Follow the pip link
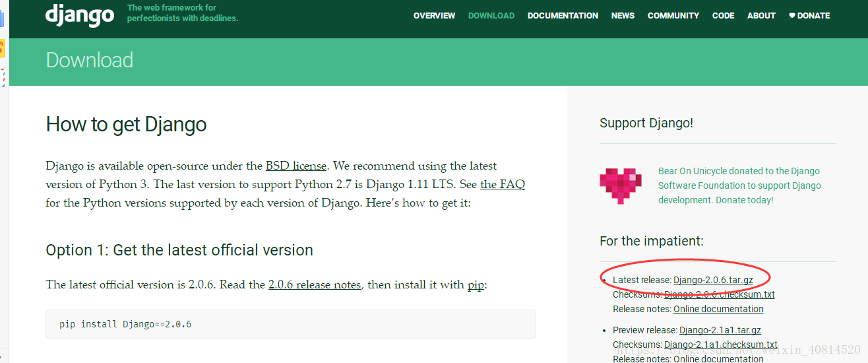The width and height of the screenshot is (868, 363). point(476,286)
